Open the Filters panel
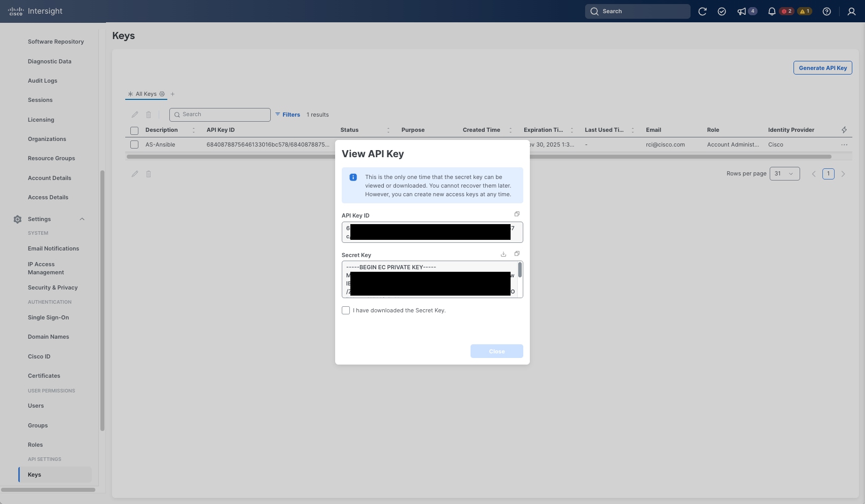 [x=288, y=115]
